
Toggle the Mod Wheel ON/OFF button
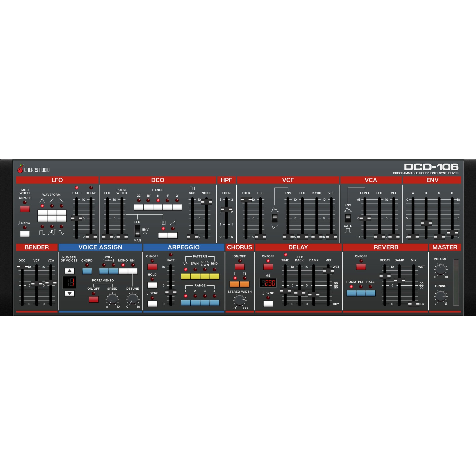(25, 209)
